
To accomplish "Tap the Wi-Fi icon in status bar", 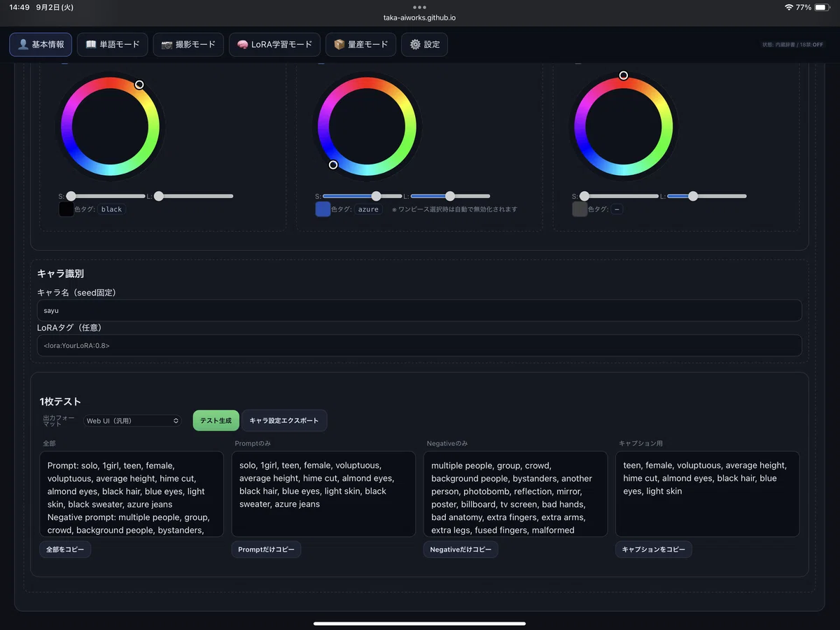I will coord(789,7).
